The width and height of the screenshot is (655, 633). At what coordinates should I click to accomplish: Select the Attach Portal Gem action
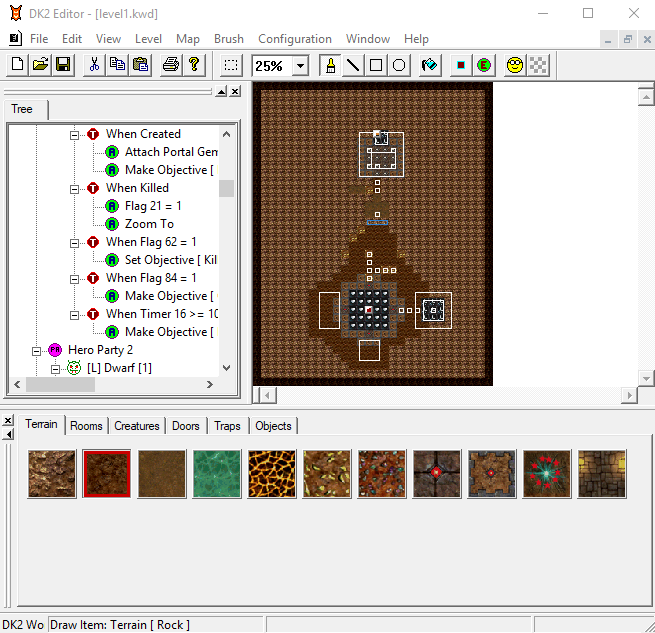click(171, 152)
